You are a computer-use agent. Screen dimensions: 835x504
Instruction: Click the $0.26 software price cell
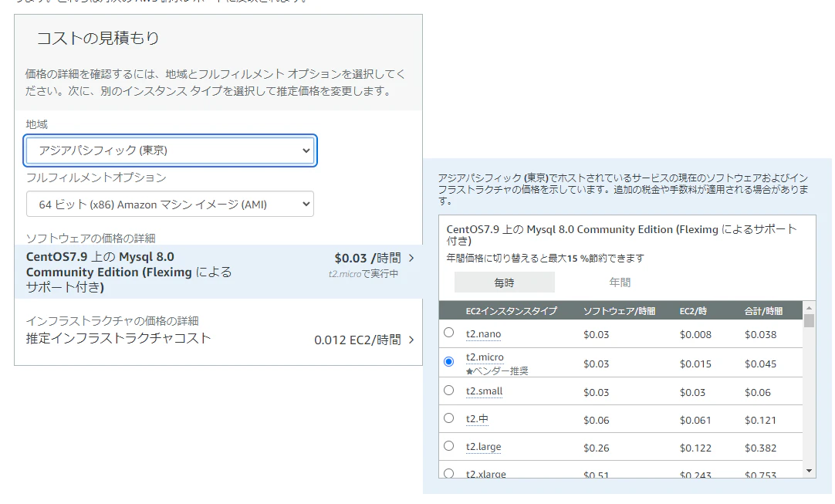(596, 448)
